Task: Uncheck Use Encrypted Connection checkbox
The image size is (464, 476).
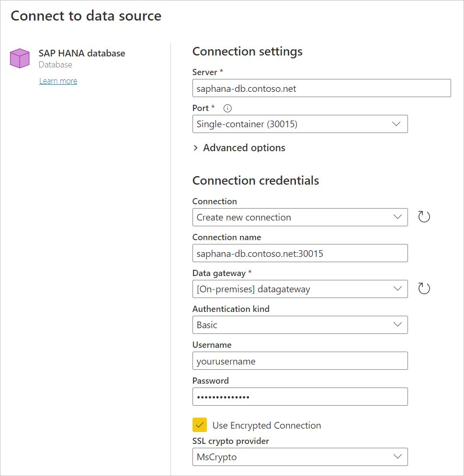Action: click(x=200, y=425)
